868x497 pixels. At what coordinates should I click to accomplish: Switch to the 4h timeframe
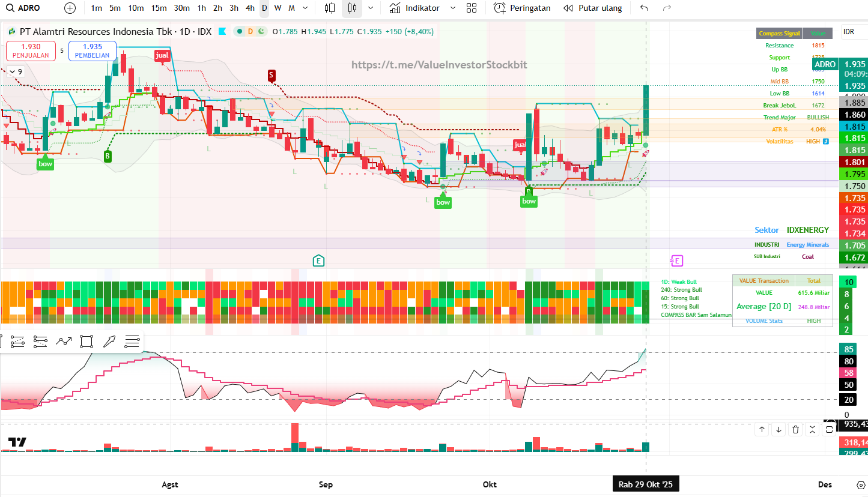pos(250,8)
